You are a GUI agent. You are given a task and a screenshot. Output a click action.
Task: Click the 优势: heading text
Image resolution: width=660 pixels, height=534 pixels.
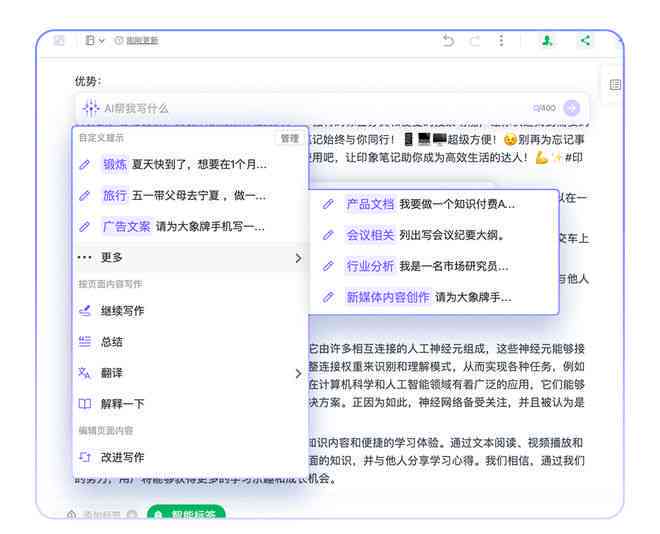click(88, 82)
